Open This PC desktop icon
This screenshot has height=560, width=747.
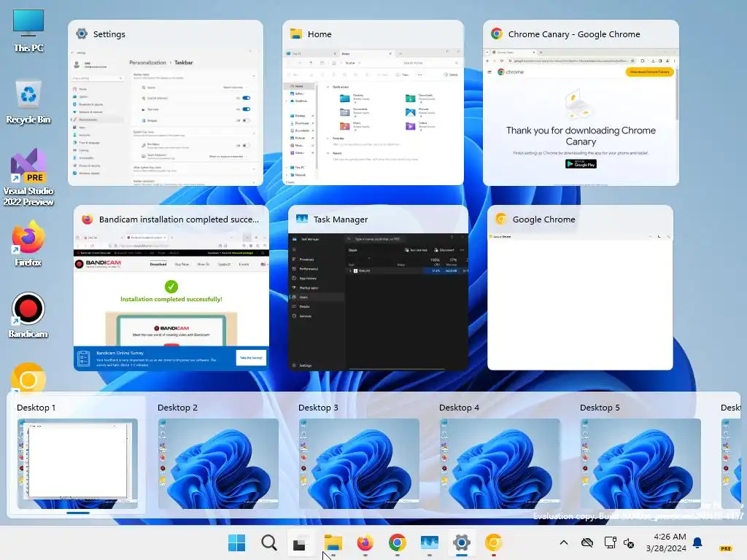click(28, 31)
